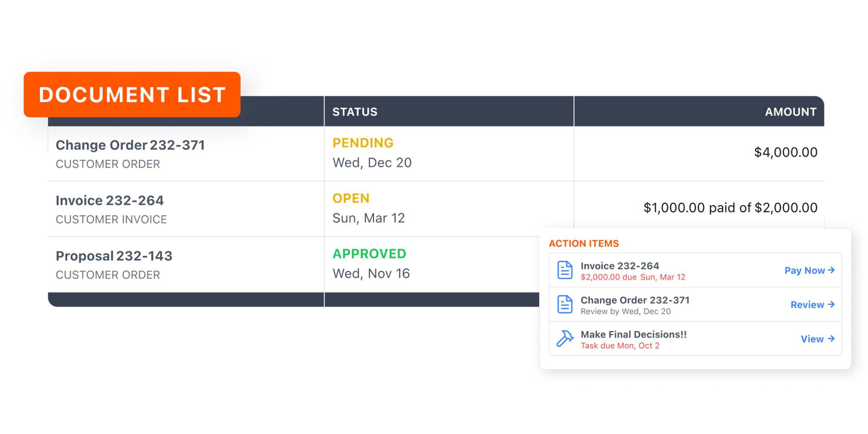The width and height of the screenshot is (868, 434).
Task: Click the Change Order 232-371 document icon
Action: coord(565,304)
